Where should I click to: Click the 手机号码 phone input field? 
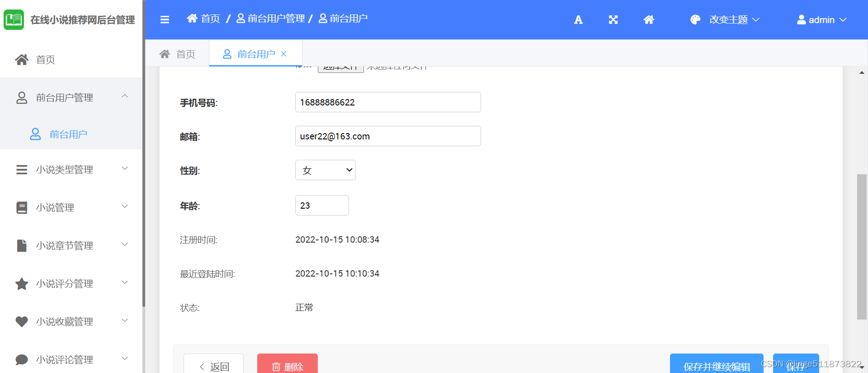pyautogui.click(x=388, y=102)
